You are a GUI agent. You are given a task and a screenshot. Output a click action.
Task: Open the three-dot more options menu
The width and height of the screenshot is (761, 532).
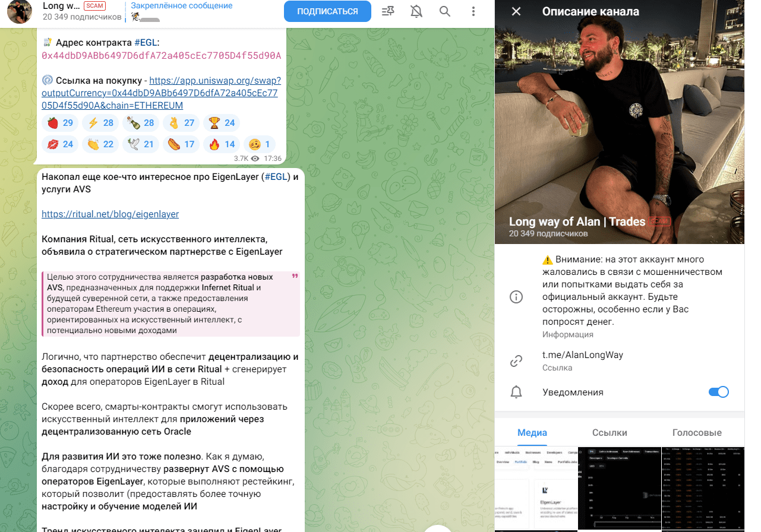point(473,11)
